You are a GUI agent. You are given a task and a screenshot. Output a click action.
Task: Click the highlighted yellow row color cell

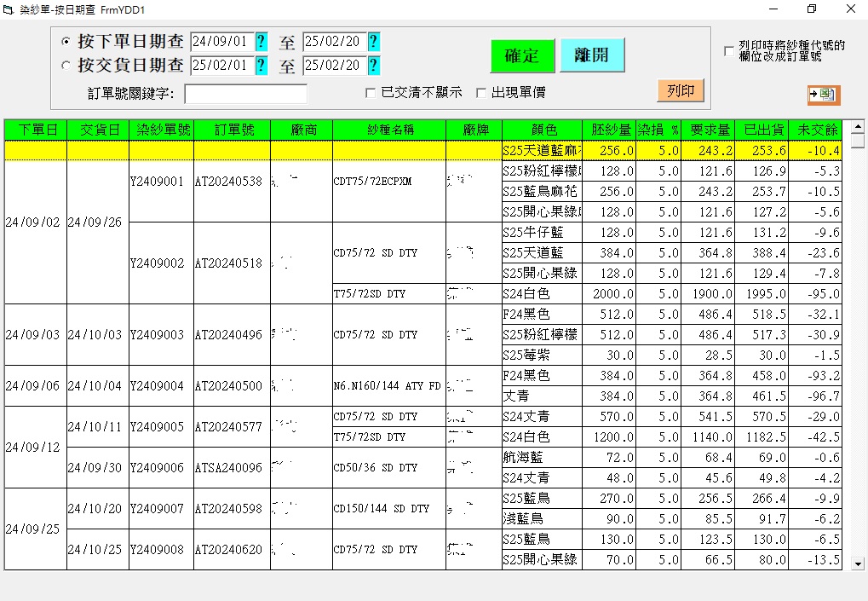(543, 151)
